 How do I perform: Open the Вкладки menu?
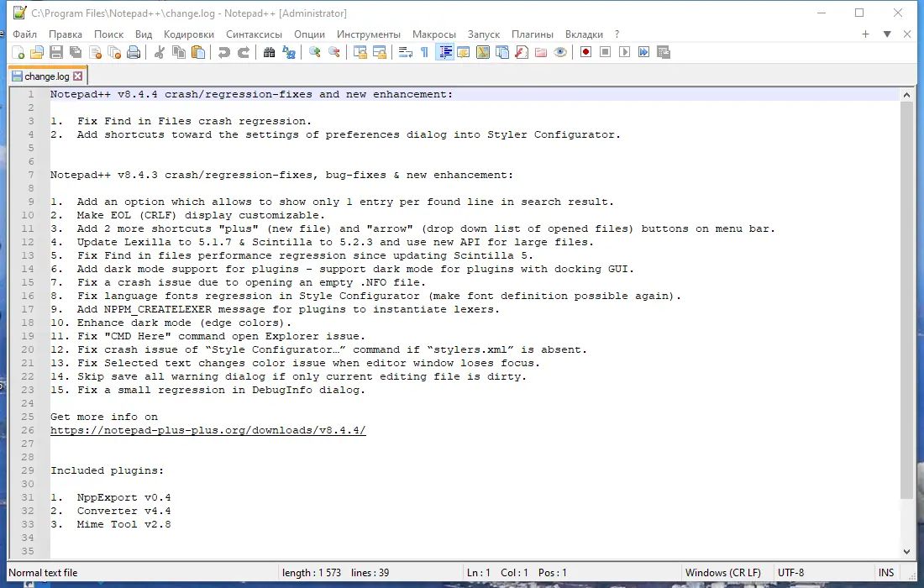tap(584, 34)
